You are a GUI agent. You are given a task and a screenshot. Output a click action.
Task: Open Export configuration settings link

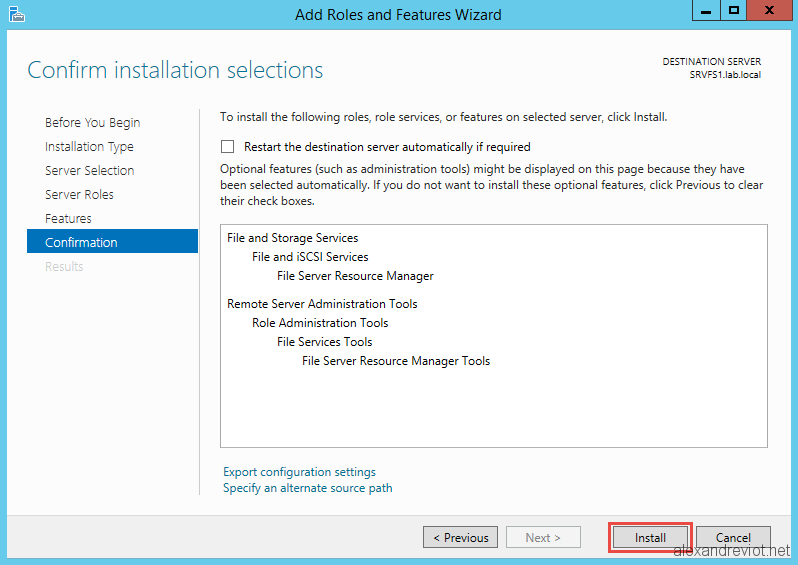[299, 472]
